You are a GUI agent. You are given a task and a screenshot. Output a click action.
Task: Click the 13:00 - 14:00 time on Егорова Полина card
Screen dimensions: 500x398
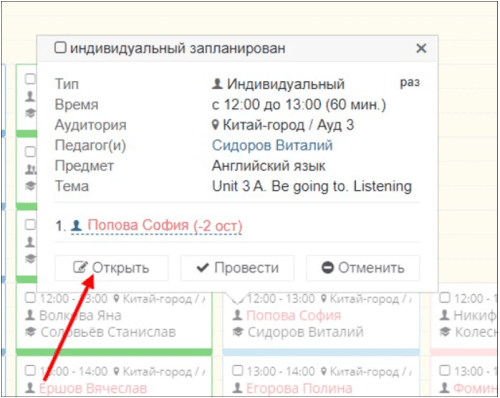[x=281, y=371]
